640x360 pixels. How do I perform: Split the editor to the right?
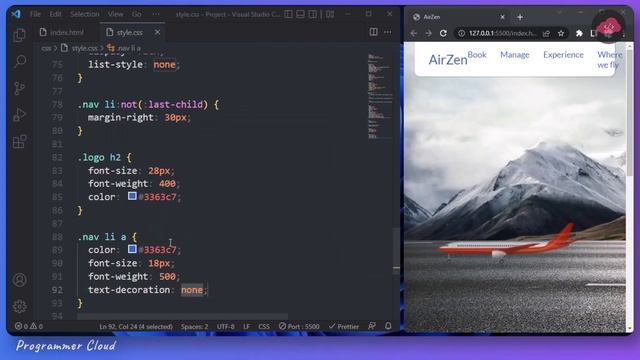coord(373,32)
